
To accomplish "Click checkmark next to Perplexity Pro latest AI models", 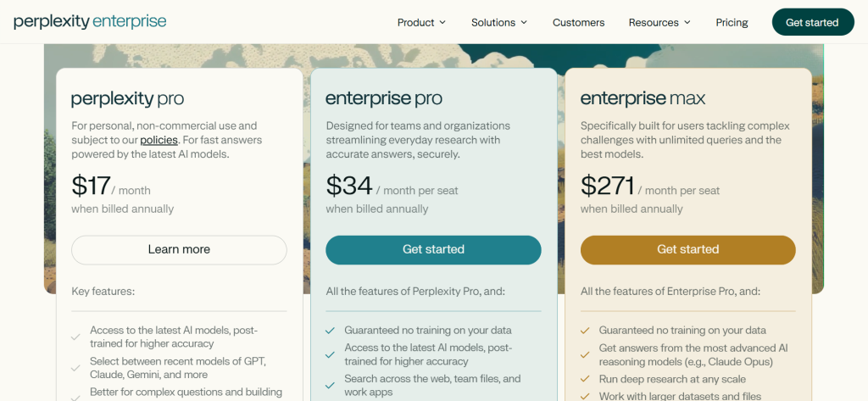I will pyautogui.click(x=75, y=337).
